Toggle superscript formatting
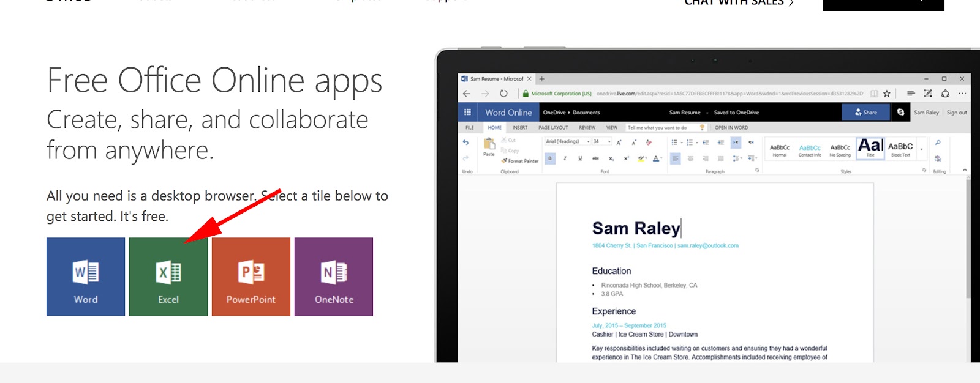This screenshot has width=980, height=383. [626, 158]
